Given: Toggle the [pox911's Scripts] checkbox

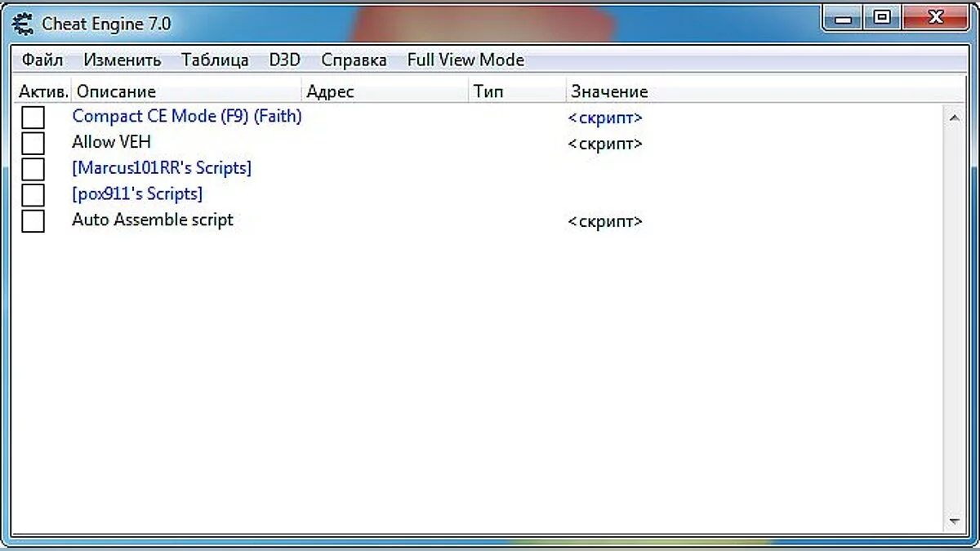Looking at the screenshot, I should coord(33,195).
